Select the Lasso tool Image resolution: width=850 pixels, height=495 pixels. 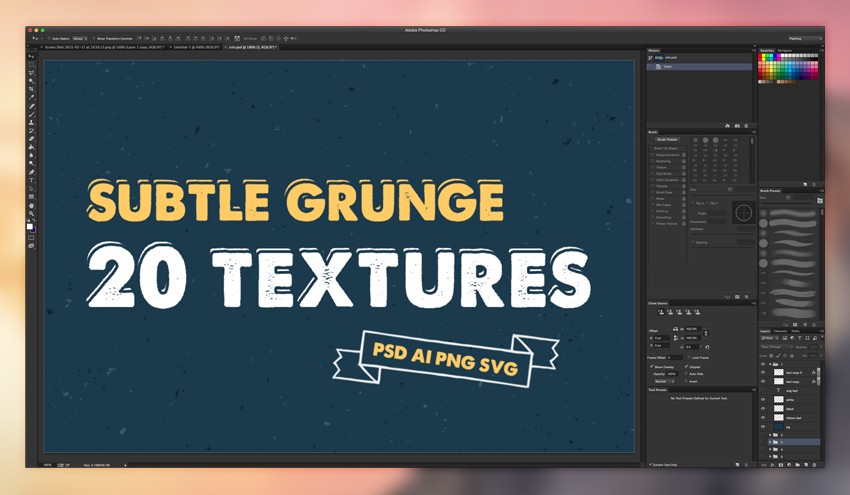pyautogui.click(x=31, y=73)
